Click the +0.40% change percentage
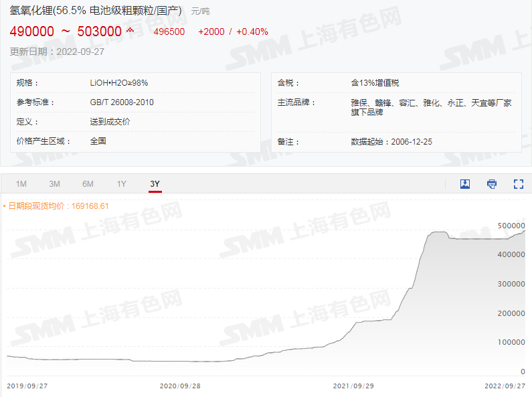Viewport: 532px width, 397px height. click(252, 31)
